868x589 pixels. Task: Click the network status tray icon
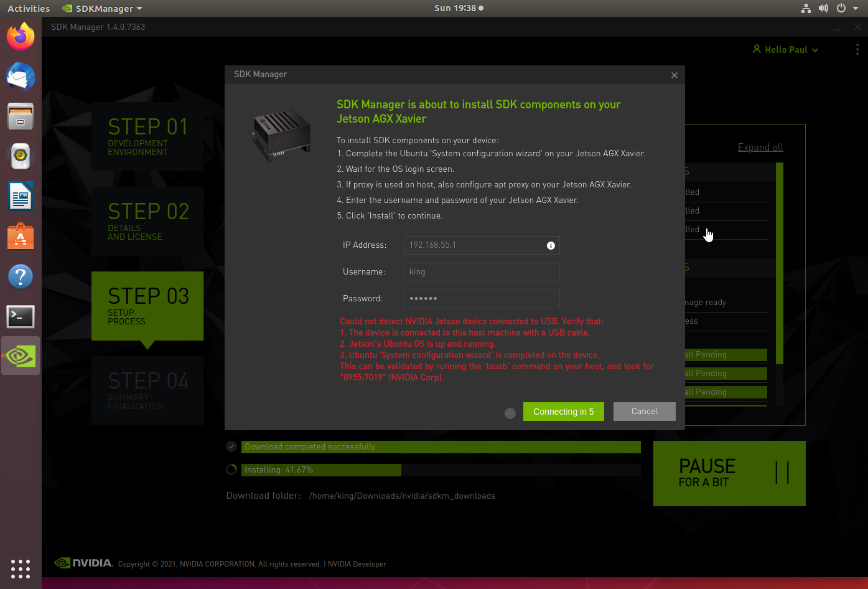point(806,8)
